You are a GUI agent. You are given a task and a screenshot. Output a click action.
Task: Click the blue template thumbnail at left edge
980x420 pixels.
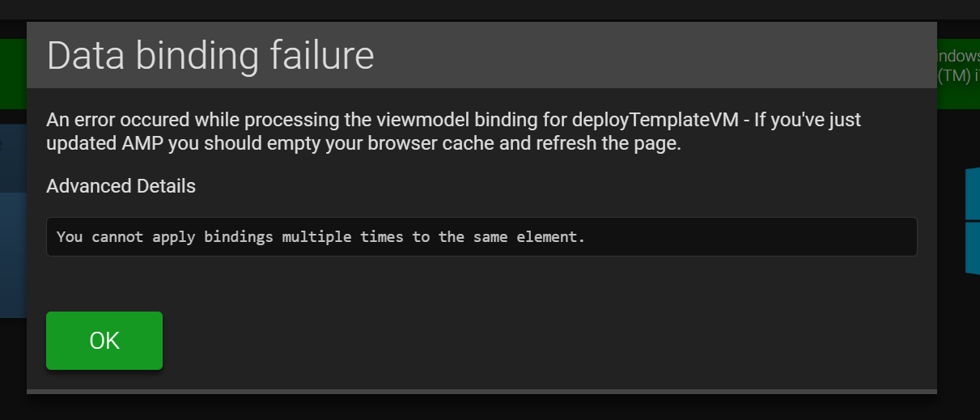tap(13, 220)
